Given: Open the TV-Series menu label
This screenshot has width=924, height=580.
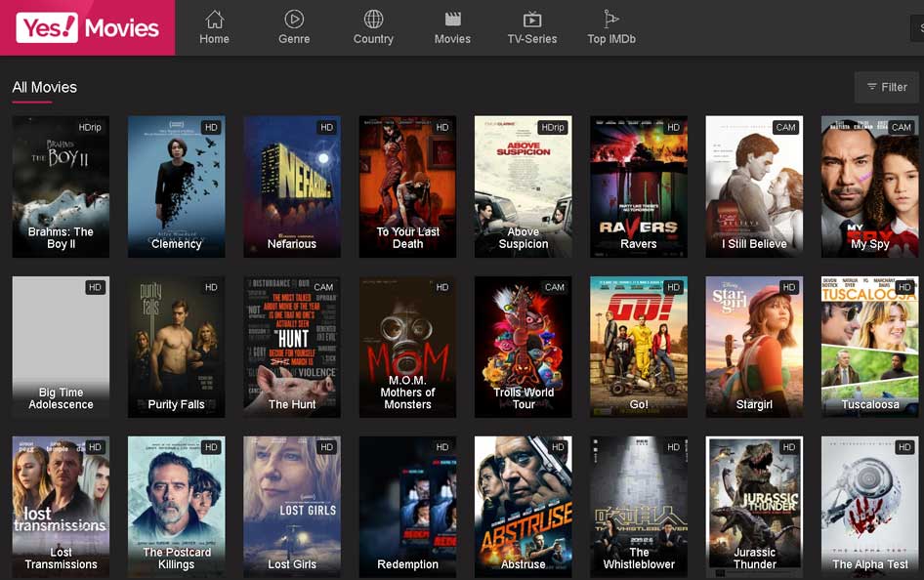Looking at the screenshot, I should pyautogui.click(x=532, y=39).
